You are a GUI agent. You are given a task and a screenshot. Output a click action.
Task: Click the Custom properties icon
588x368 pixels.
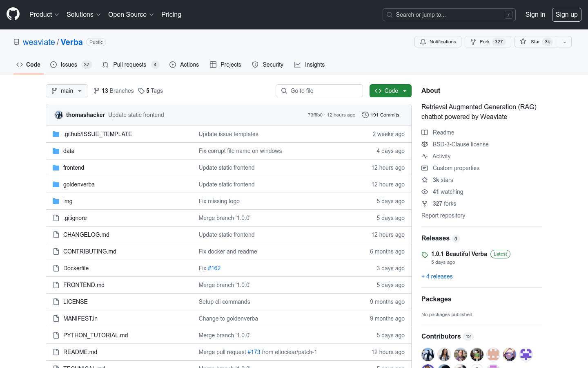pyautogui.click(x=425, y=168)
